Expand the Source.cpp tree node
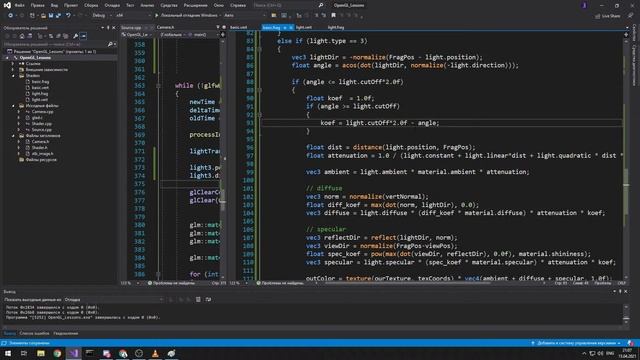The height and width of the screenshot is (360, 640). tap(19, 130)
